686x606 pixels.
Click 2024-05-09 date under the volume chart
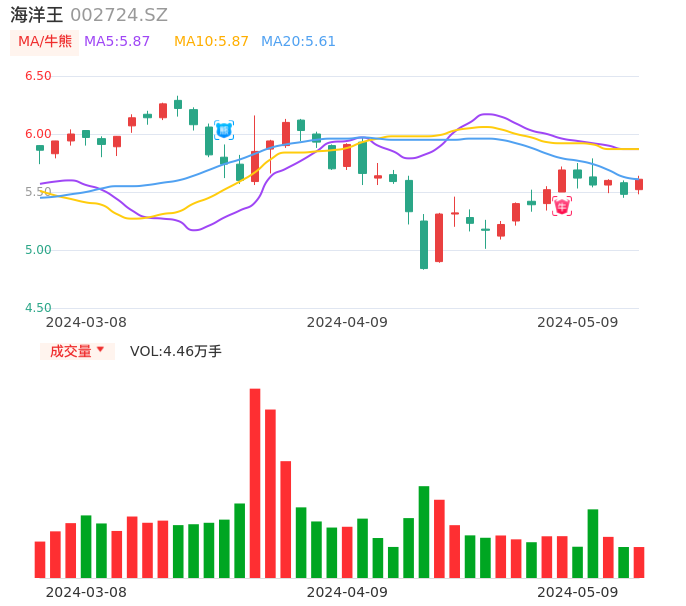(577, 592)
